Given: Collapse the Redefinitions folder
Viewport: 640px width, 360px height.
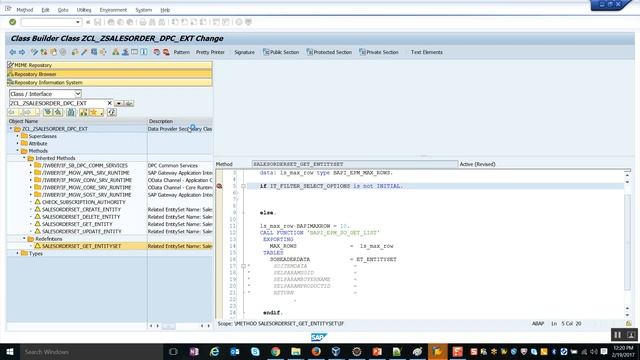Looking at the screenshot, I should click(24, 239).
